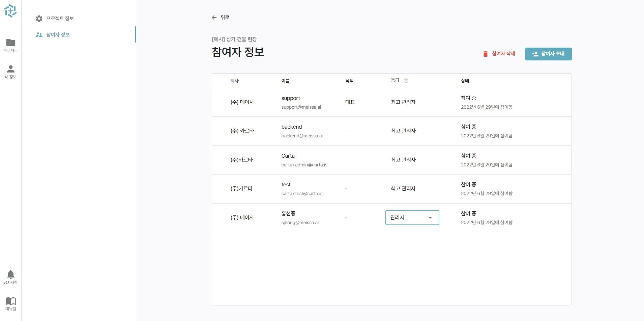This screenshot has height=321, width=644.
Task: Select the 참여자 정보 menu item
Action: [x=58, y=35]
